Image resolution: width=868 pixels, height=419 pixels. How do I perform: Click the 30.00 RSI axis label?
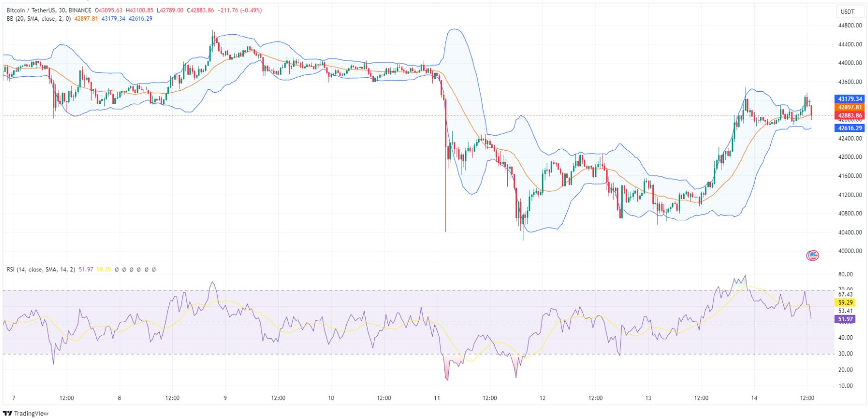[845, 354]
